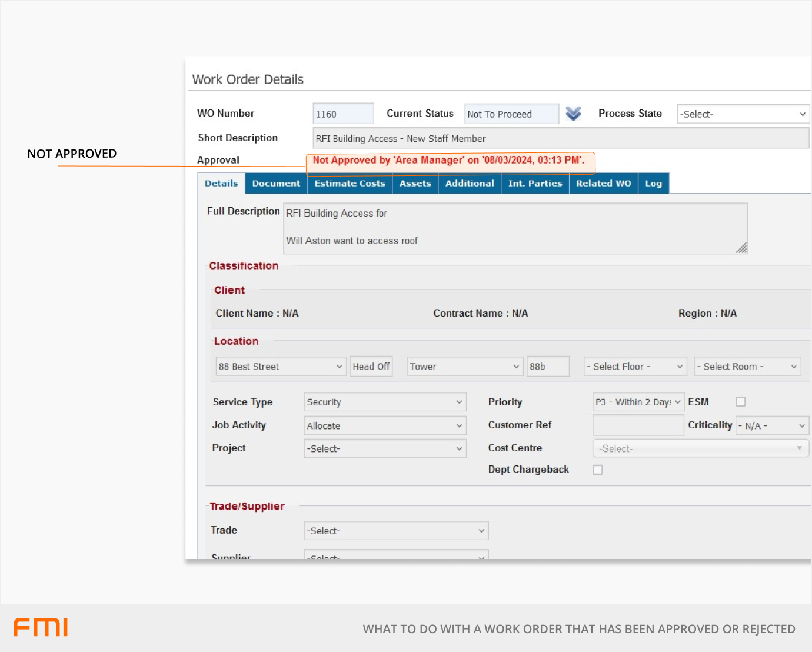Switch to the Document tab
This screenshot has height=652, width=812.
[x=276, y=184]
